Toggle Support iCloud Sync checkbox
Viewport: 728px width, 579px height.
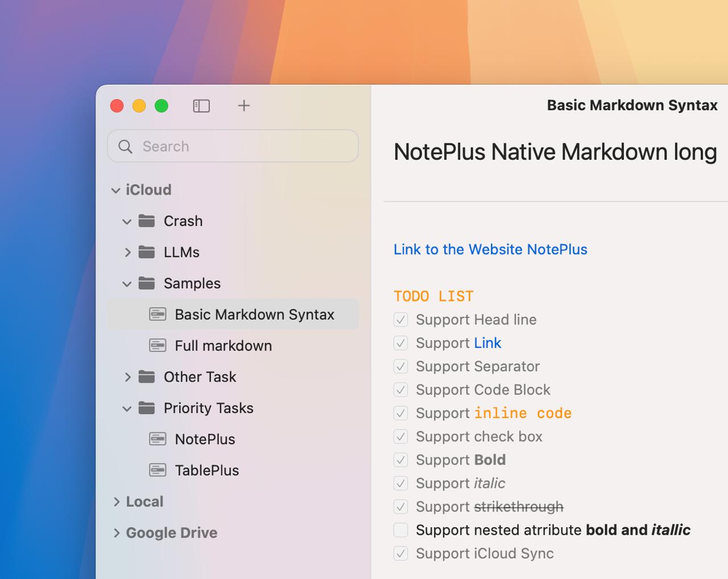click(401, 553)
